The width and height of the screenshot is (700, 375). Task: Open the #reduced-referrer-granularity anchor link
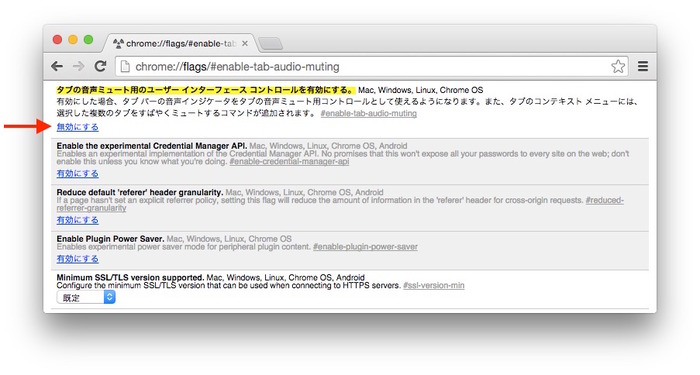pos(604,200)
